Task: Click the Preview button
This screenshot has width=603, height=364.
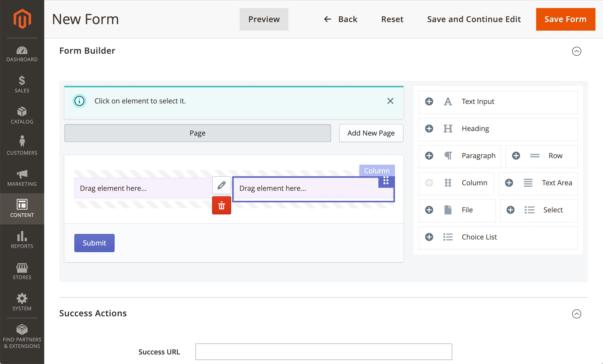Action: pyautogui.click(x=264, y=19)
